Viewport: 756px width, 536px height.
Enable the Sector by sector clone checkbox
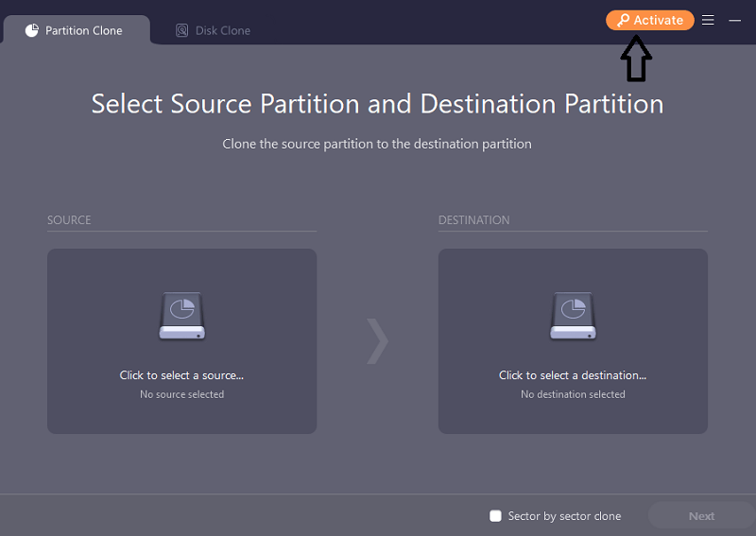495,516
